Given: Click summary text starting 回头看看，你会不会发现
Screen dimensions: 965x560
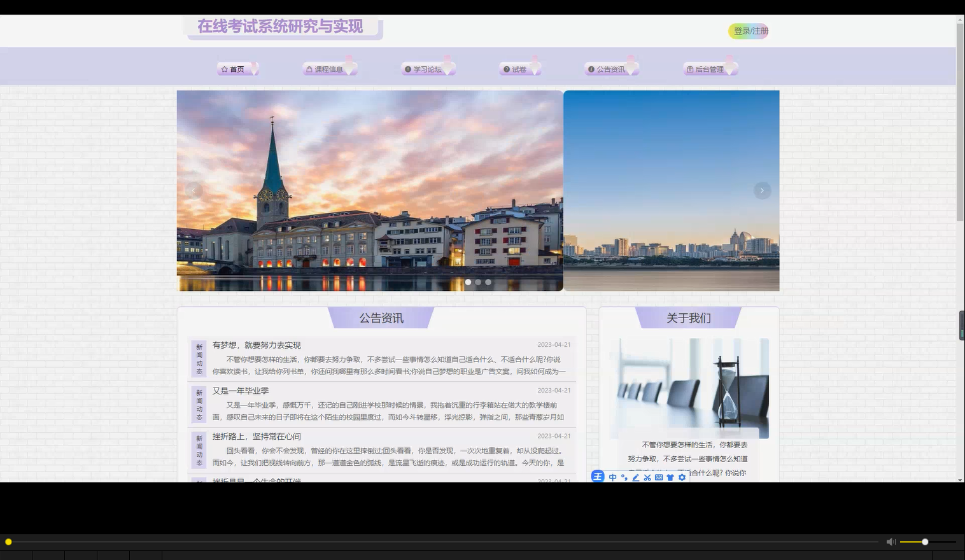Looking at the screenshot, I should 388,457.
